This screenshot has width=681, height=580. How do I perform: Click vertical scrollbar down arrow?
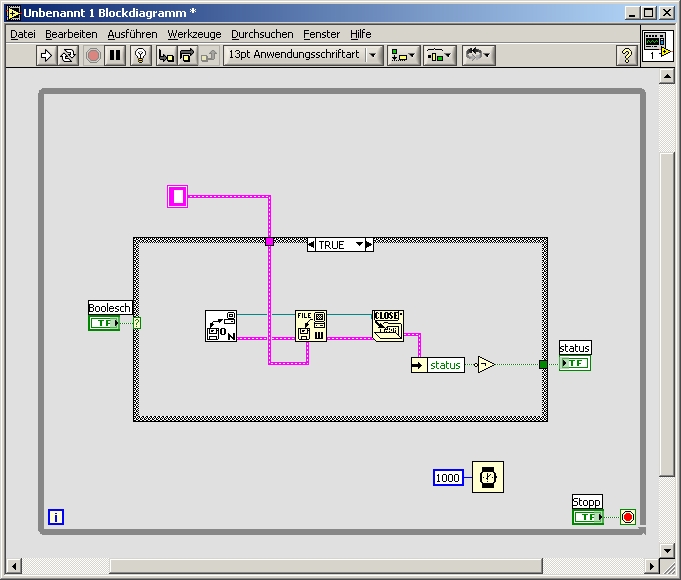(x=667, y=550)
